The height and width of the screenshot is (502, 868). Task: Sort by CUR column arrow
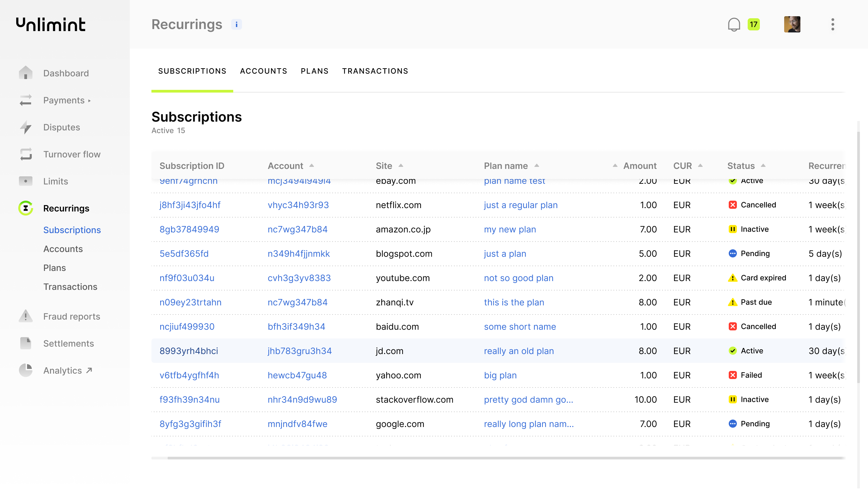click(x=700, y=166)
